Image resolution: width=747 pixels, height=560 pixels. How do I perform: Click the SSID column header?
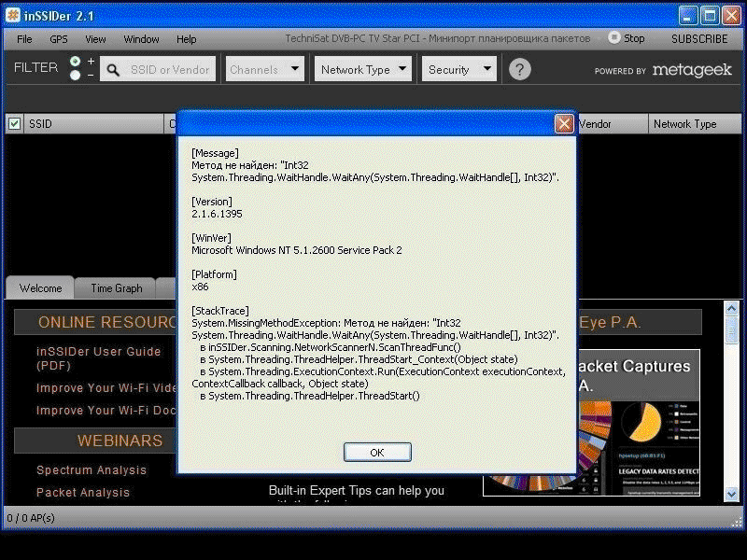pyautogui.click(x=92, y=124)
